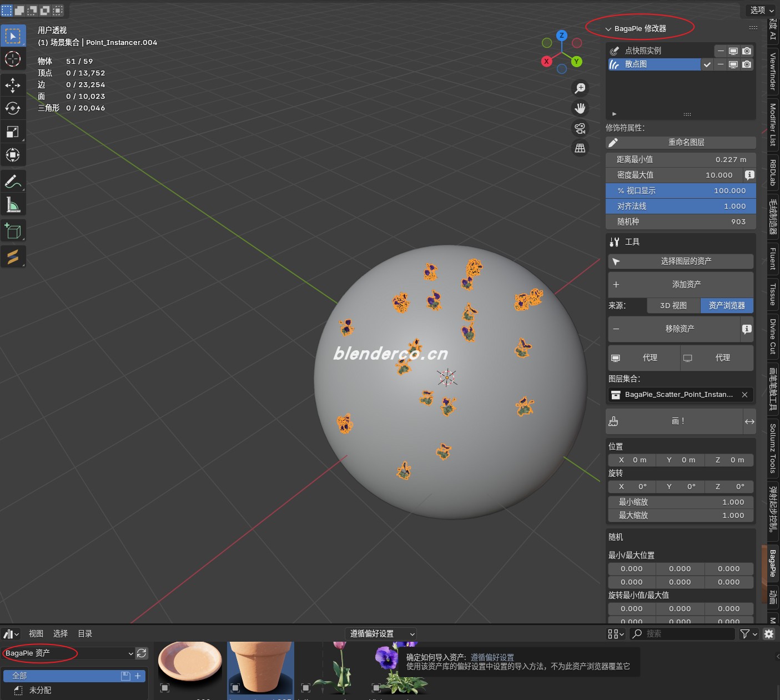Viewport: 780px width, 700px height.
Task: Adjust the % 视口显示 slider
Action: tap(681, 190)
